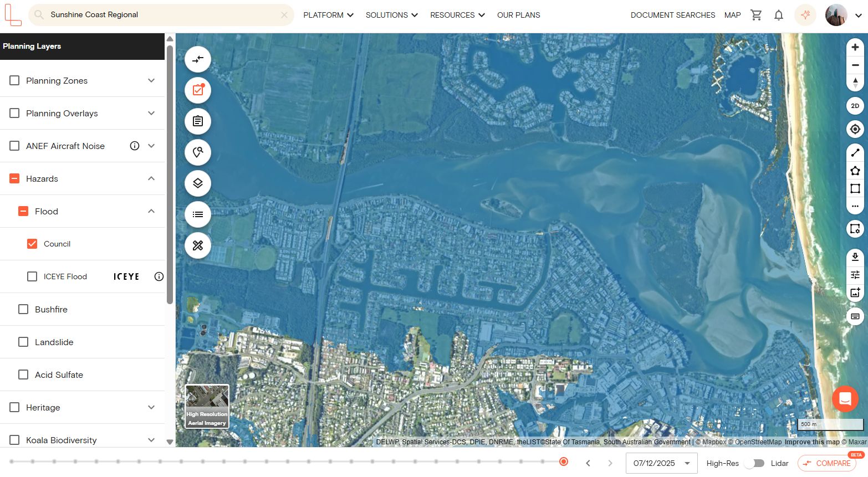Viewport: 868px width, 477px height.
Task: Go to OUR PLANS
Action: click(x=519, y=15)
